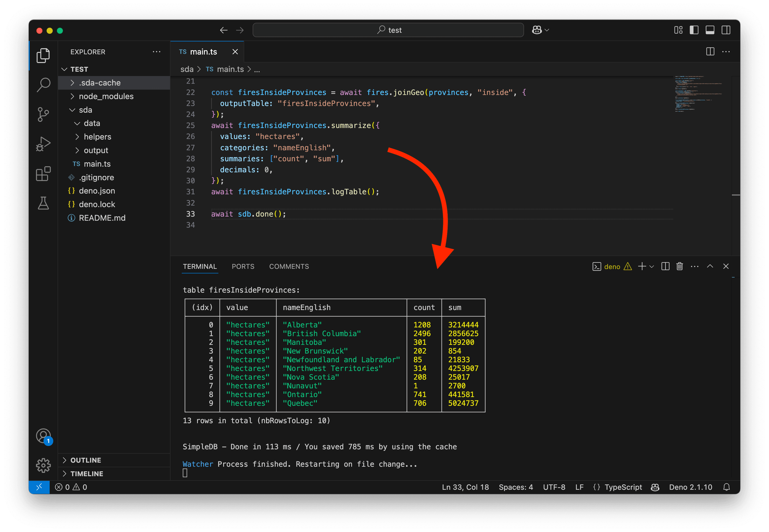Viewport: 769px width, 532px height.
Task: Click Deno 2.1.10 in status bar
Action: coord(690,487)
